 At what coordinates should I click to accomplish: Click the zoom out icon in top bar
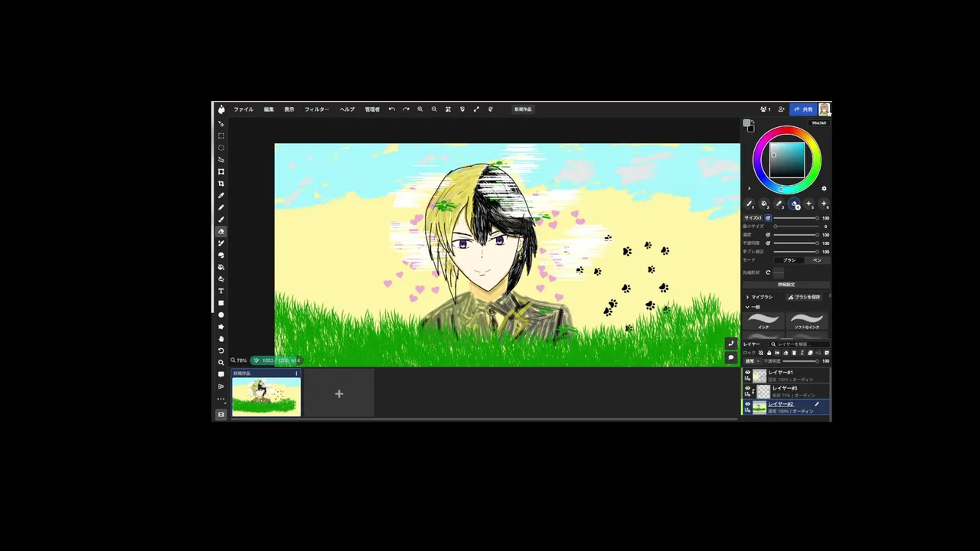pyautogui.click(x=434, y=109)
